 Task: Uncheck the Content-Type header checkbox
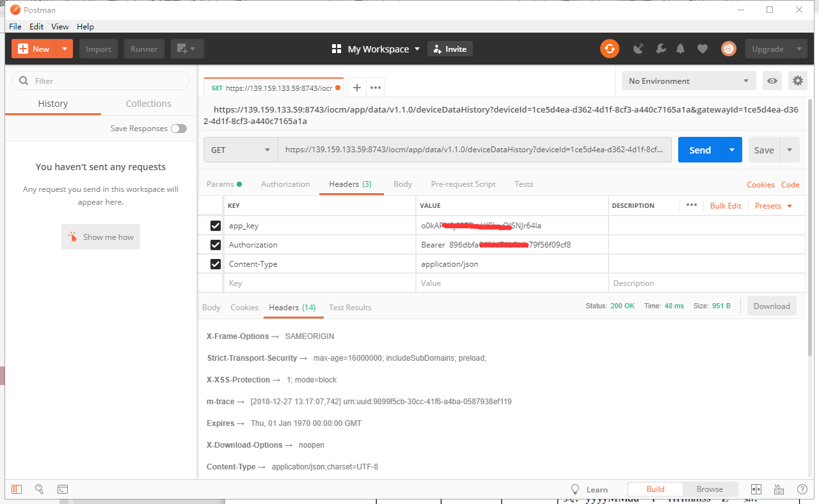(x=216, y=264)
